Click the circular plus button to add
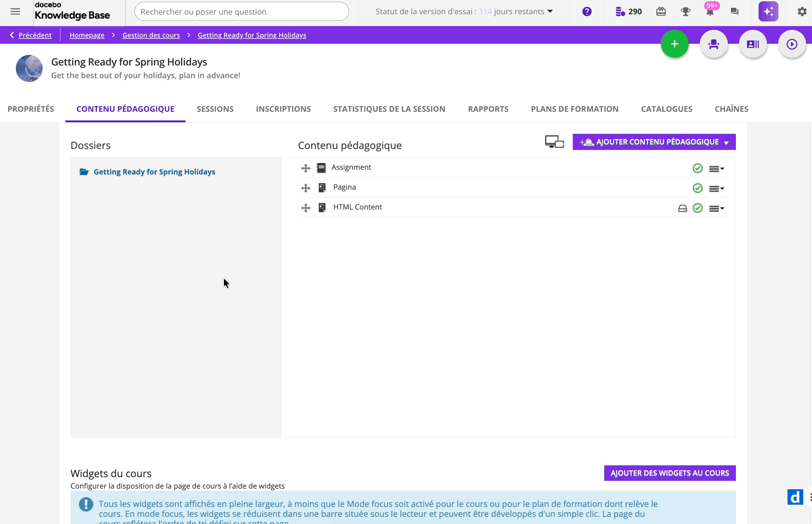Image resolution: width=812 pixels, height=524 pixels. tap(674, 44)
